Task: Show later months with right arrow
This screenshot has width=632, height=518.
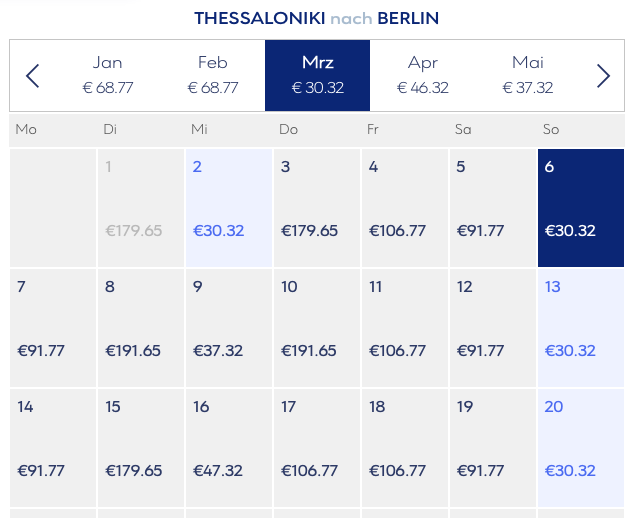Action: click(602, 76)
